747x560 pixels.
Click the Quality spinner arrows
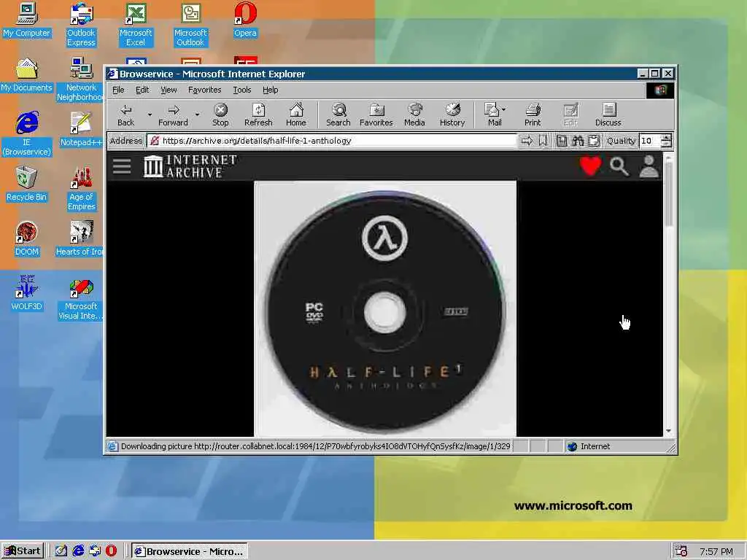[x=666, y=141]
